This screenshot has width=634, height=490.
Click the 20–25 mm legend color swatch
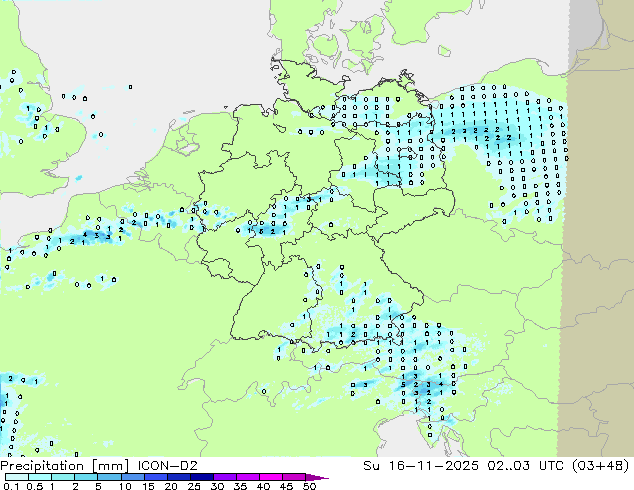(178, 477)
